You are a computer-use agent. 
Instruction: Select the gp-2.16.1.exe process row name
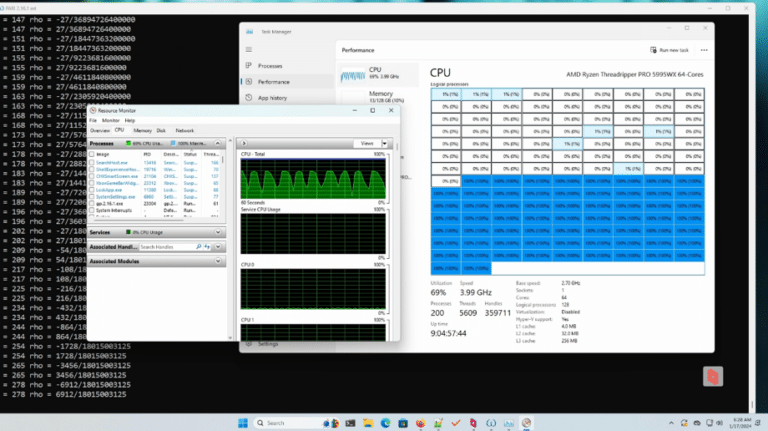click(x=110, y=204)
